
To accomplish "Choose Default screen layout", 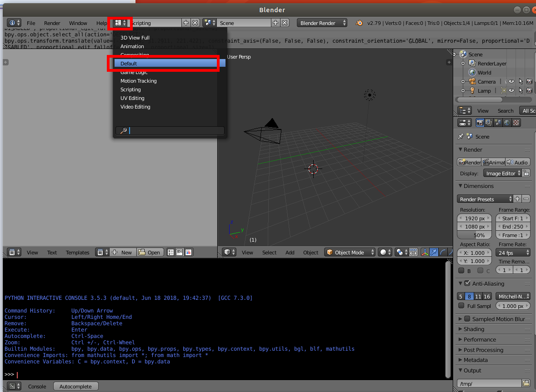I will coord(170,64).
